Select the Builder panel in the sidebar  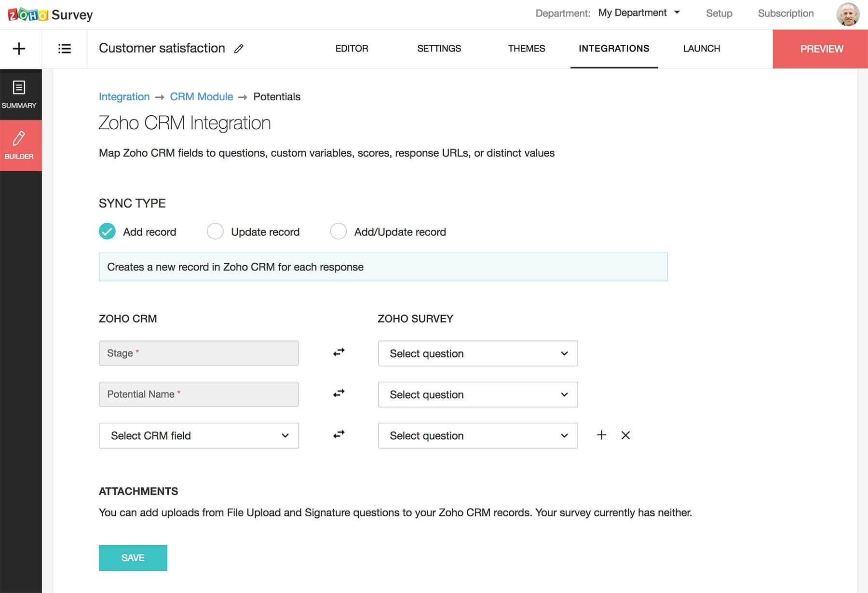[20, 145]
